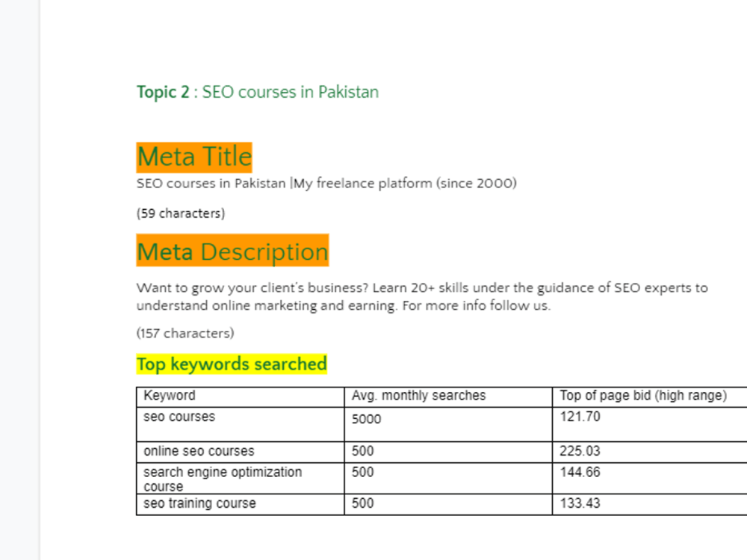Click the highlighted 'Meta Title' heading
Screen dimensions: 747x560
(194, 157)
